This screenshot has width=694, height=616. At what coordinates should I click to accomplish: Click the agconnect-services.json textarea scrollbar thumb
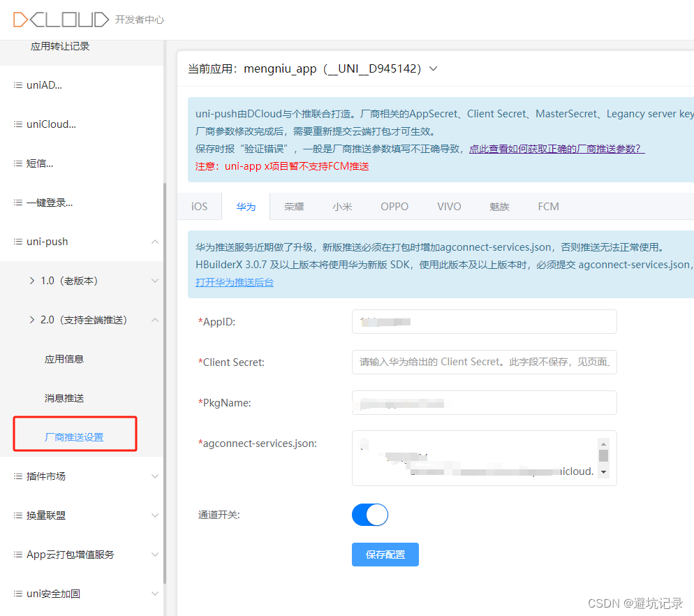coord(603,455)
